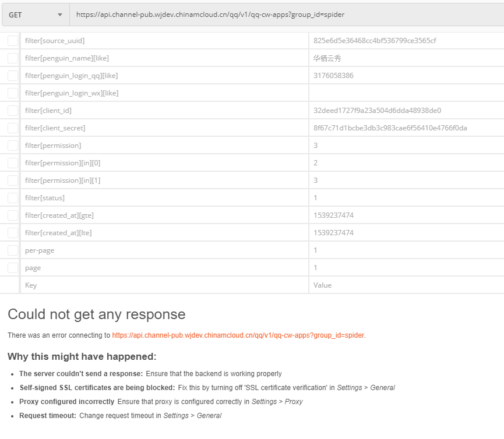Open the GET method dropdown

click(35, 15)
